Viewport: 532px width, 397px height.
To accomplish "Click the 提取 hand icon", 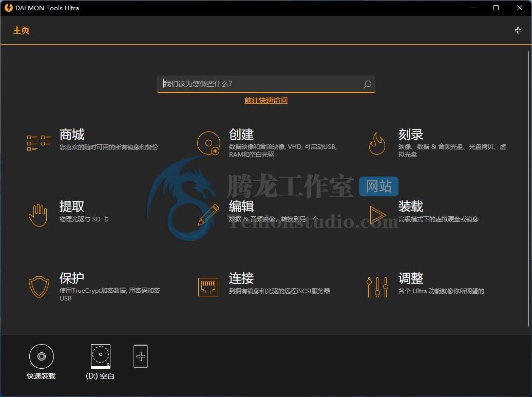I will pyautogui.click(x=38, y=215).
